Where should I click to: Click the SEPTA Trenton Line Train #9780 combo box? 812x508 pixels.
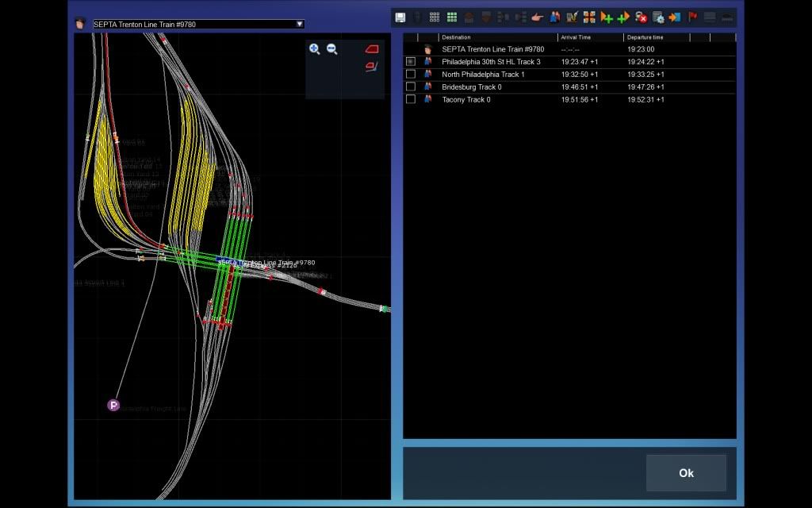[198, 24]
